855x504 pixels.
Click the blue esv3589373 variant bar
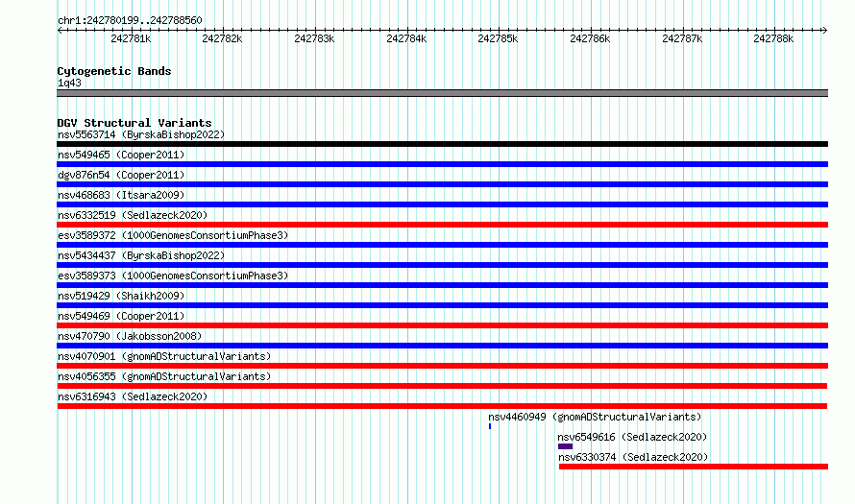(442, 285)
